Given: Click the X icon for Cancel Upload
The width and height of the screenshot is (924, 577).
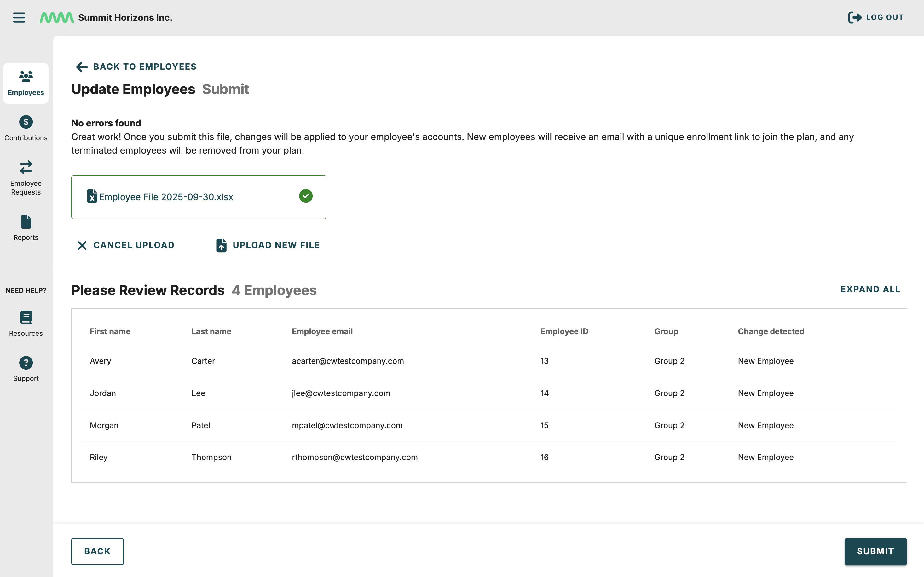Looking at the screenshot, I should (82, 245).
